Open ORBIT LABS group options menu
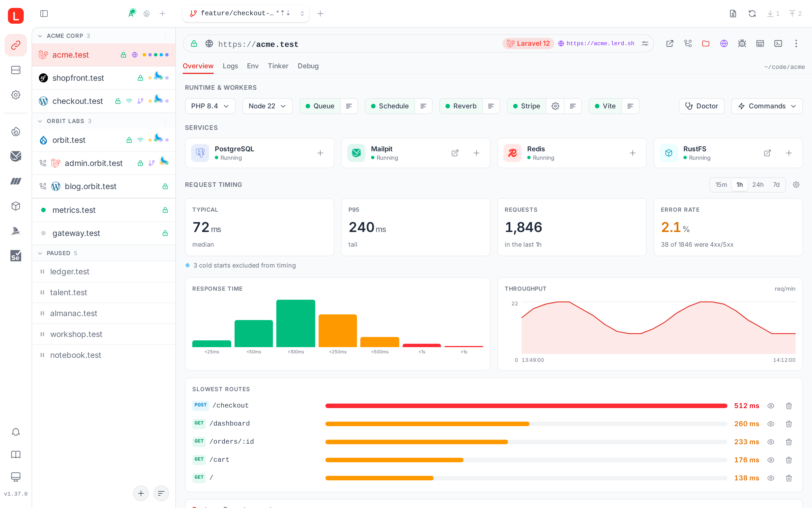The width and height of the screenshot is (812, 508). [x=165, y=121]
